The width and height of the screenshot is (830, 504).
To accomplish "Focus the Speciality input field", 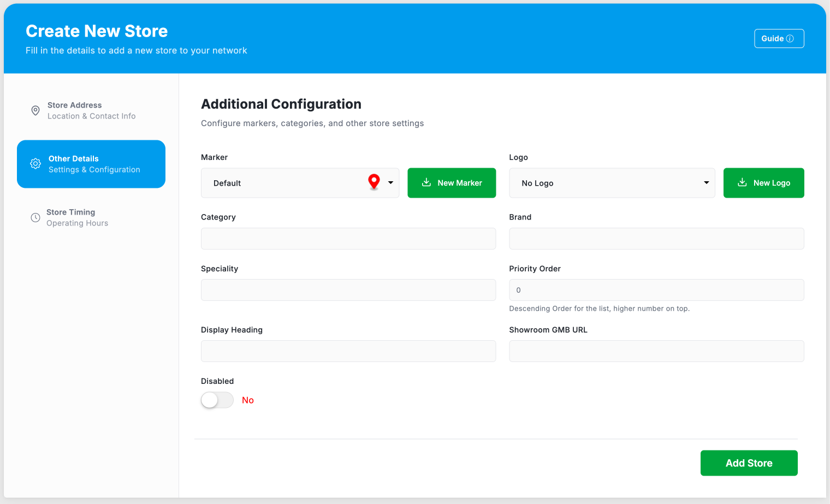I will pyautogui.click(x=348, y=290).
